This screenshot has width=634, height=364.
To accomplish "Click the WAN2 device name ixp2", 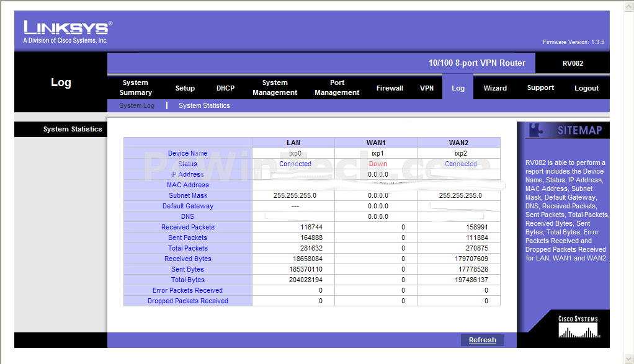I will click(x=460, y=154).
